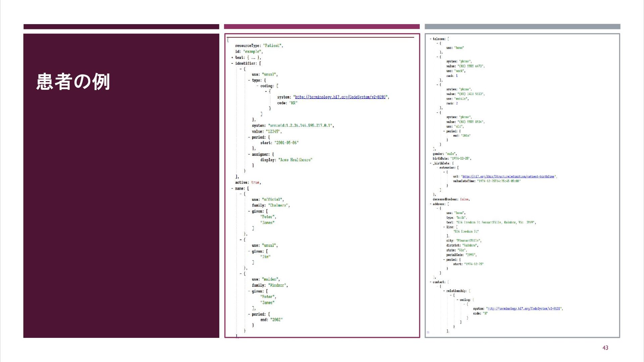Click the dark purple header bar
Screen dimensions: 644x362
point(121,26)
